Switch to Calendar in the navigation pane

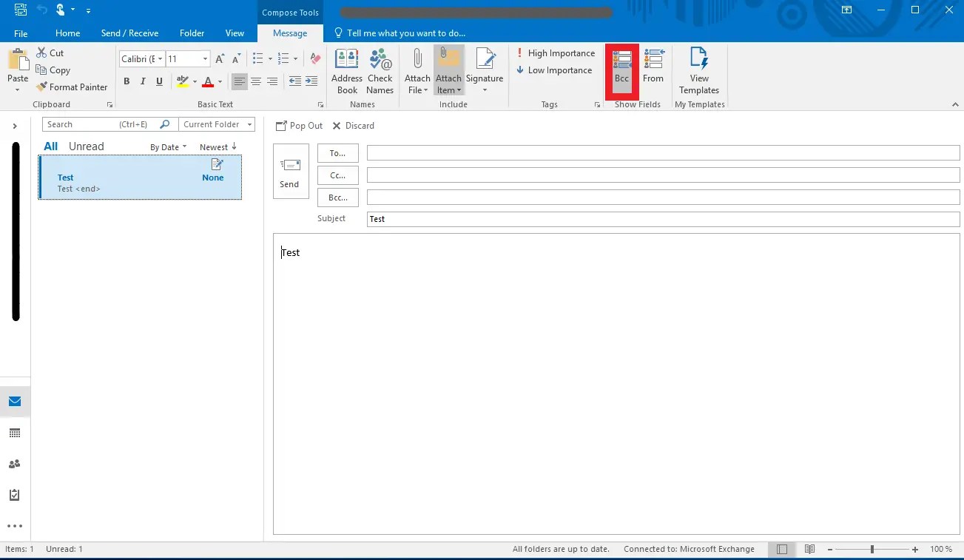click(x=15, y=432)
